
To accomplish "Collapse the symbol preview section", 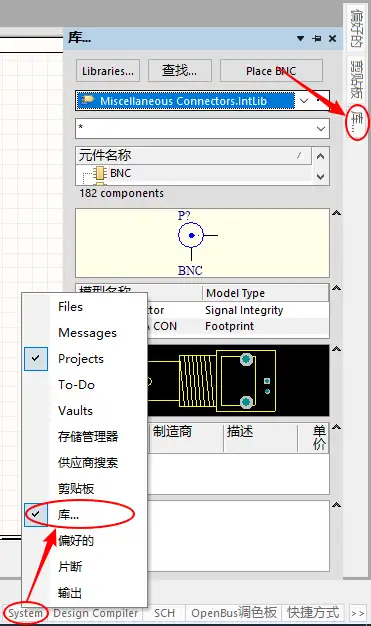I will click(x=336, y=213).
